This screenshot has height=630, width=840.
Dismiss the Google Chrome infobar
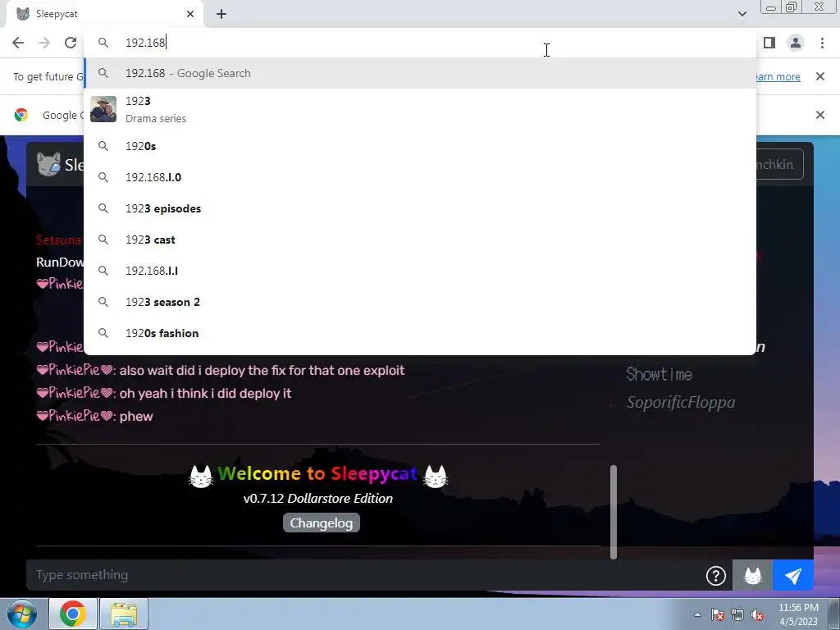[x=819, y=115]
